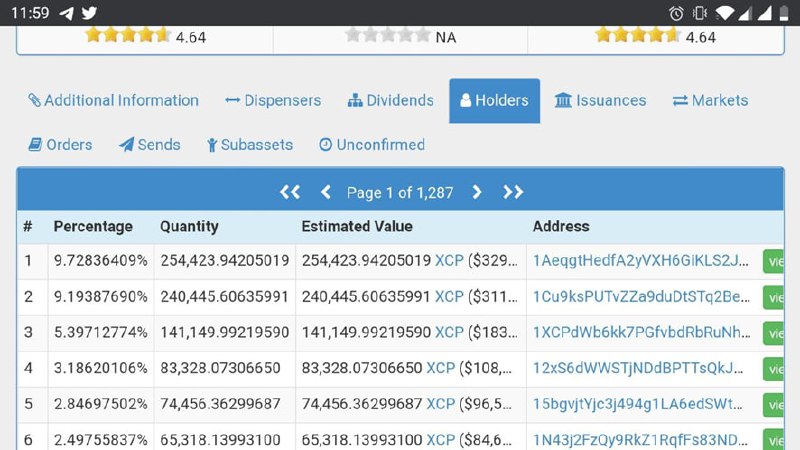Select quantity 83,328.07306650 in Quantity column
The height and width of the screenshot is (450, 800).
220,368
